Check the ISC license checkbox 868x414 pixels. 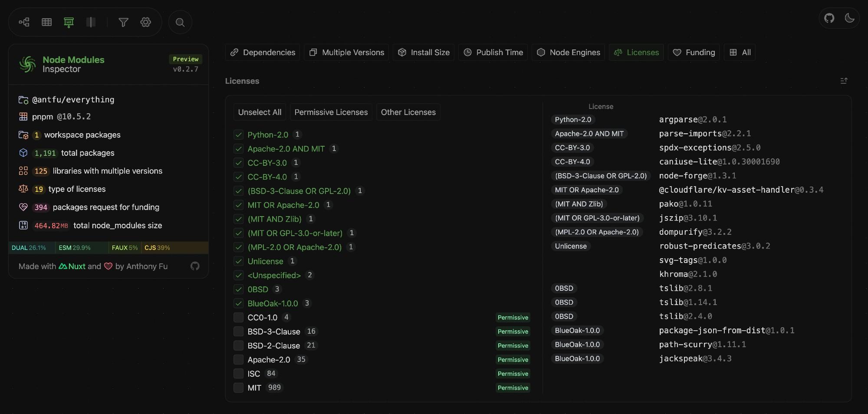coord(238,374)
